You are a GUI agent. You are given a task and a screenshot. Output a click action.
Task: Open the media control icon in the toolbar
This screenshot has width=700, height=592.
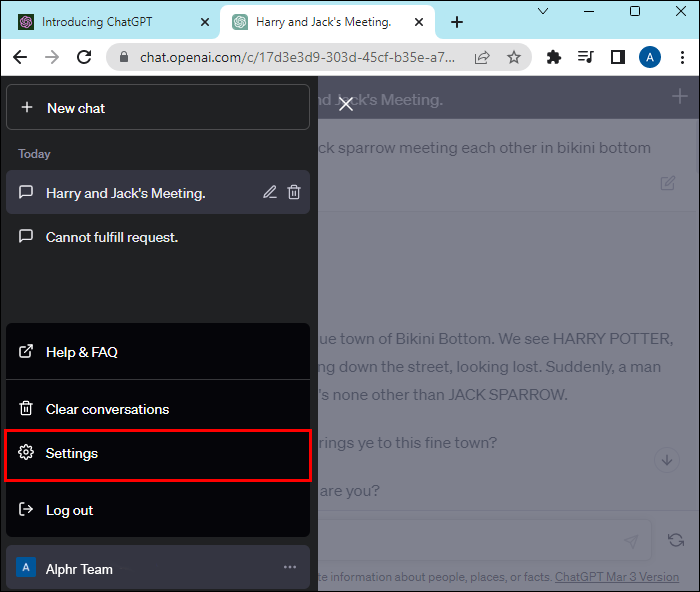586,57
